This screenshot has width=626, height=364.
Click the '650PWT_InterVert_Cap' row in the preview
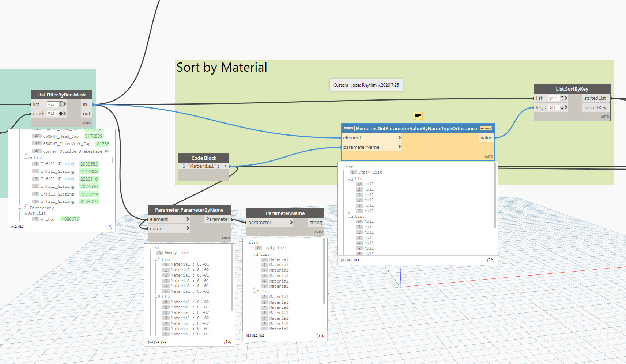coord(71,144)
